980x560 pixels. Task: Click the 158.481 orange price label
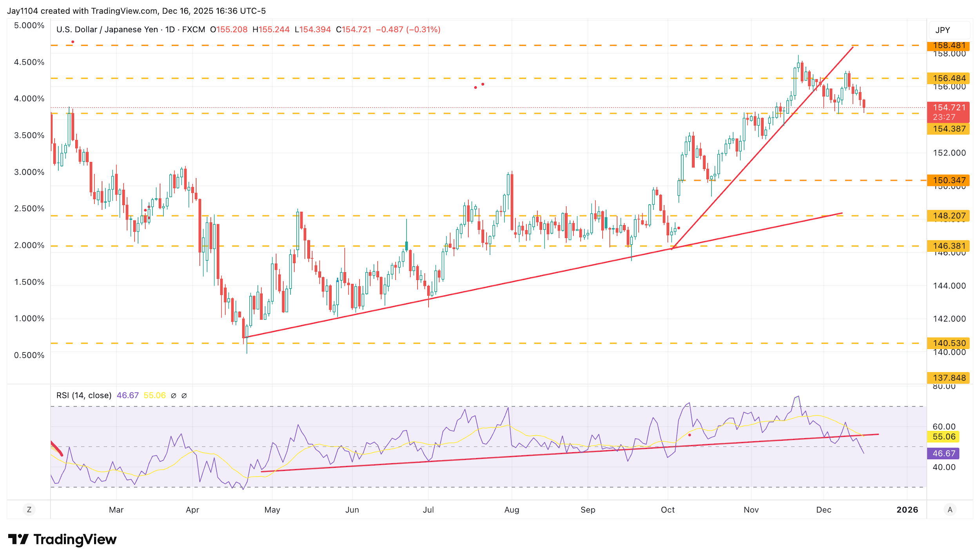tap(948, 45)
